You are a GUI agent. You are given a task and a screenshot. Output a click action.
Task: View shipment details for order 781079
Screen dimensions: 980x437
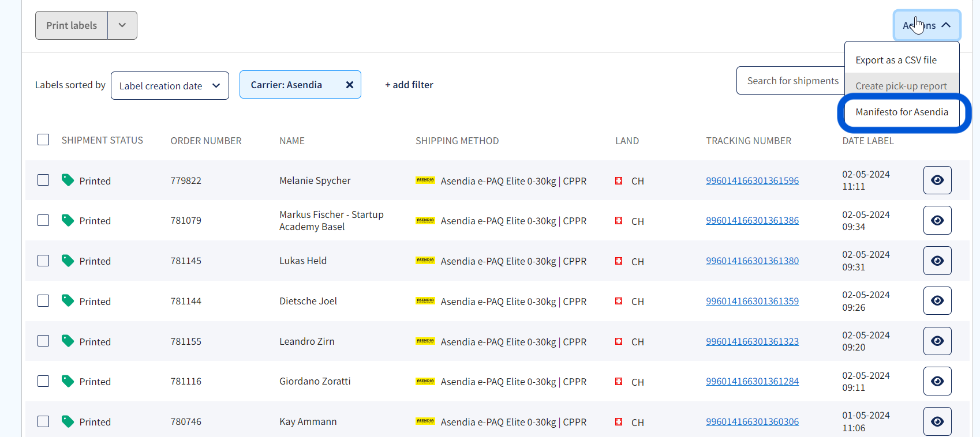(x=937, y=220)
